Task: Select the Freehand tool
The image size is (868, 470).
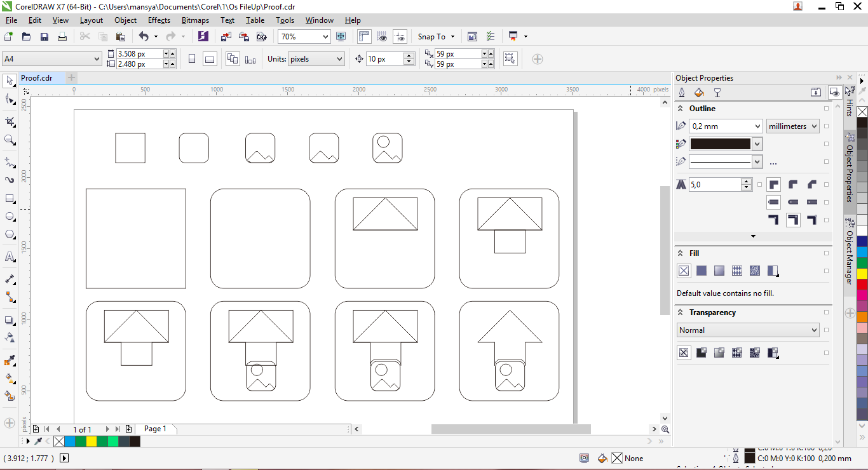Action: 10,161
